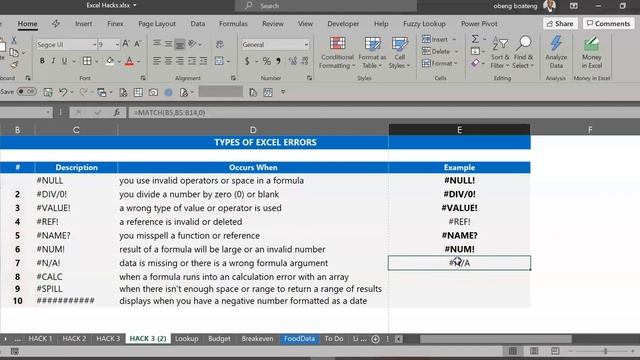Switch to Page Break Preview in status bar

[x=555, y=351]
